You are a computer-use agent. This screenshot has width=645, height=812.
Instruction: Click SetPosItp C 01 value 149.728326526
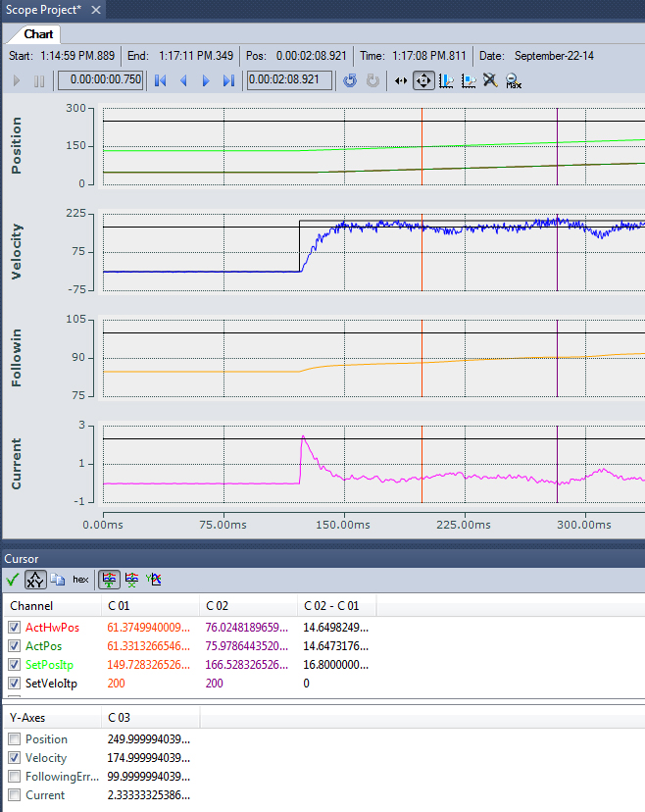tap(149, 665)
